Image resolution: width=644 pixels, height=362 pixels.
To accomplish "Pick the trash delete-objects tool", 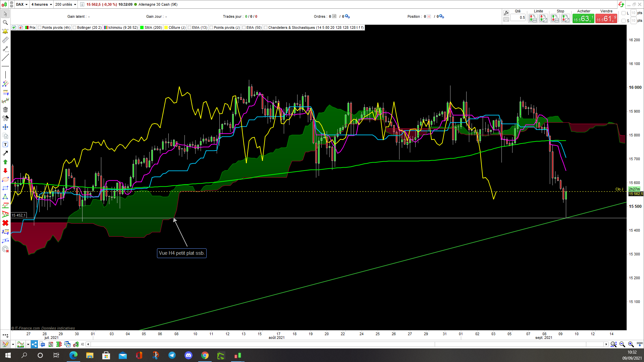I will click(5, 110).
